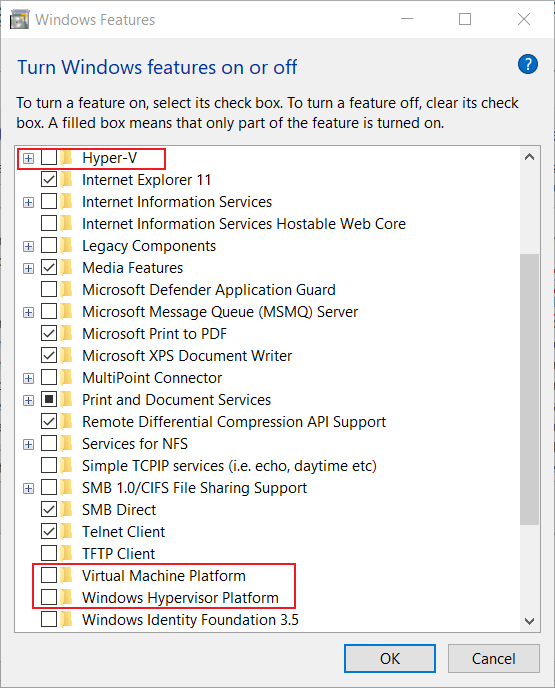Select the Windows Identity Foundation 3.5 label
The height and width of the screenshot is (688, 555).
click(x=190, y=620)
